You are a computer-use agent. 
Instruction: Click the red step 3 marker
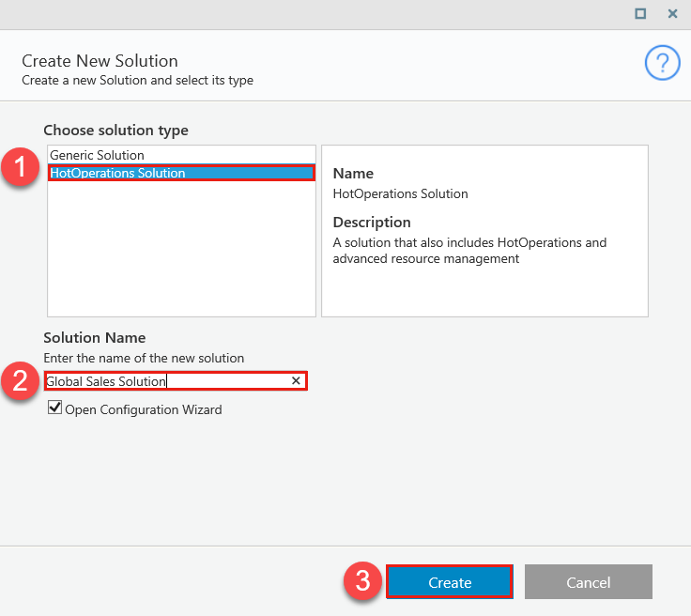363,581
